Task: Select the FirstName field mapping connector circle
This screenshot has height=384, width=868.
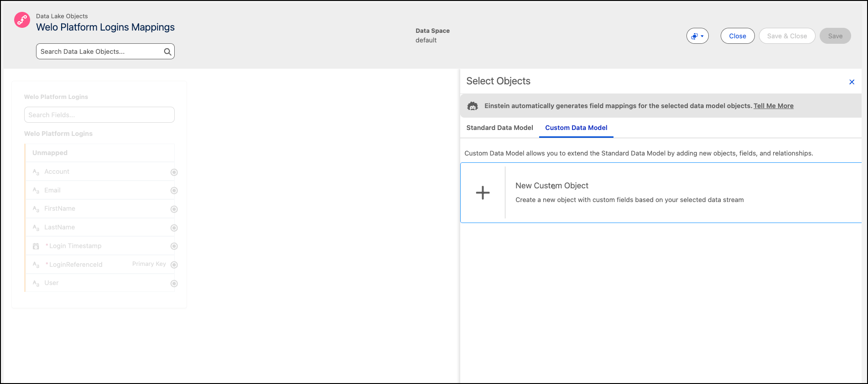Action: coord(174,209)
